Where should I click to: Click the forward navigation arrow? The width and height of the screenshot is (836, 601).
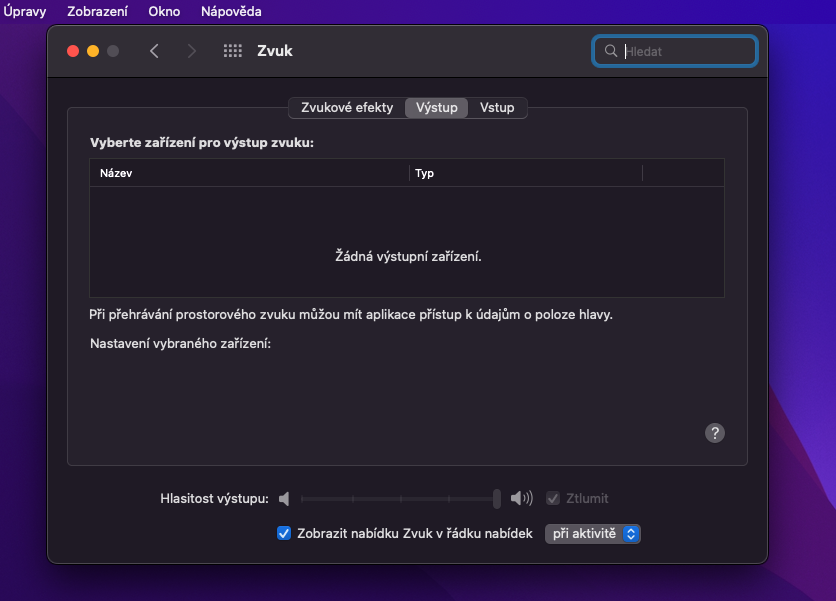click(191, 51)
